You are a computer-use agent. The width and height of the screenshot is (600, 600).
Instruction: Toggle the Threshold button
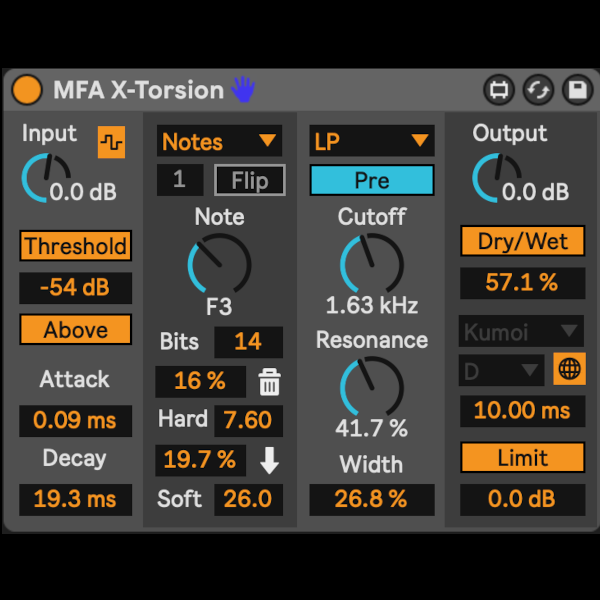click(76, 246)
